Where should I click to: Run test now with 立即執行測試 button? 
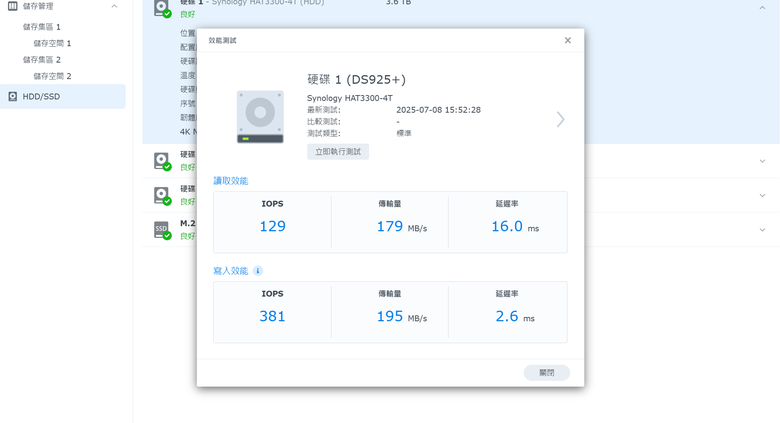click(x=338, y=152)
